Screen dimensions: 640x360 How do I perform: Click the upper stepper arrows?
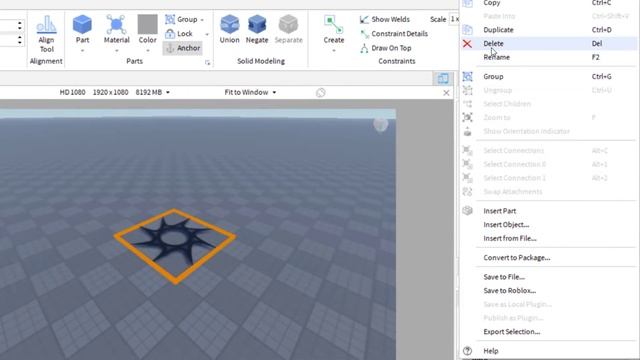(x=20, y=26)
